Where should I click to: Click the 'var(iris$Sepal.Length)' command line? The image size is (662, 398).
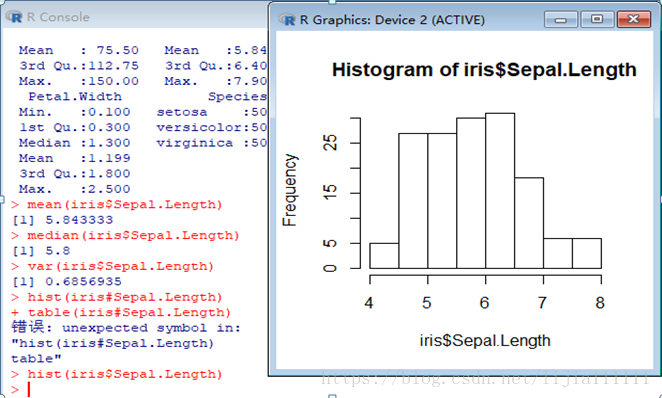[121, 266]
